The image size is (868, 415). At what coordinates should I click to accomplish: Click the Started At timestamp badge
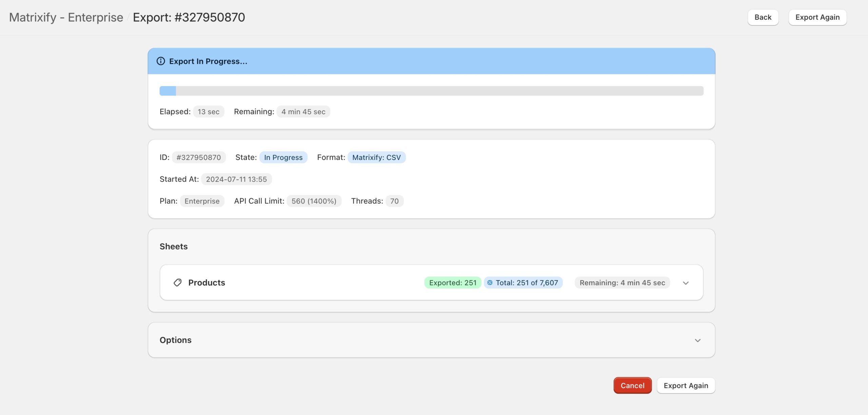click(x=236, y=179)
